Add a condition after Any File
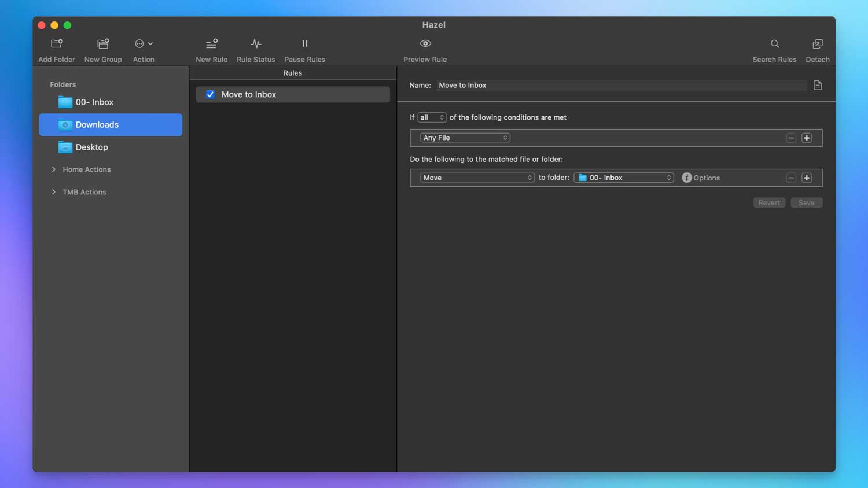Image resolution: width=868 pixels, height=488 pixels. 807,138
